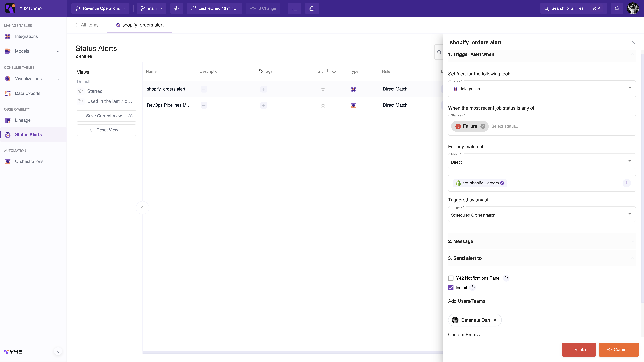Enable the Y42 Notifications Panel checkbox
Image resolution: width=644 pixels, height=362 pixels.
[x=451, y=278]
